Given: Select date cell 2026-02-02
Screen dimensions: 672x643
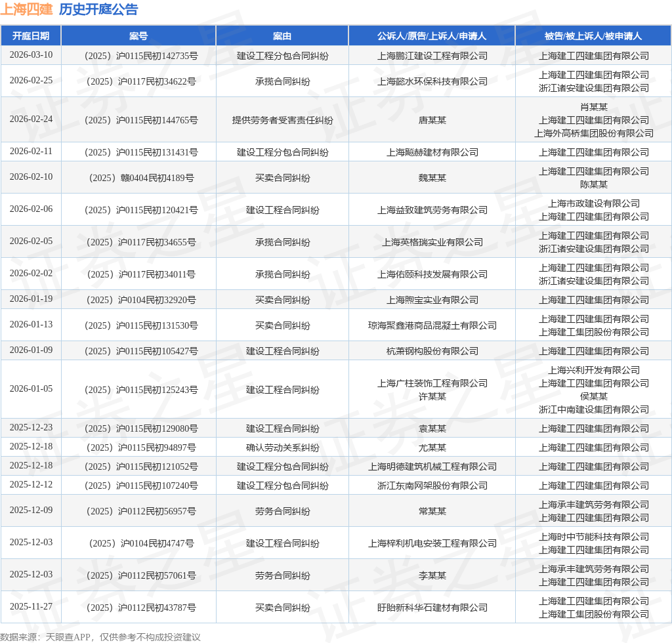Looking at the screenshot, I should point(31,274).
